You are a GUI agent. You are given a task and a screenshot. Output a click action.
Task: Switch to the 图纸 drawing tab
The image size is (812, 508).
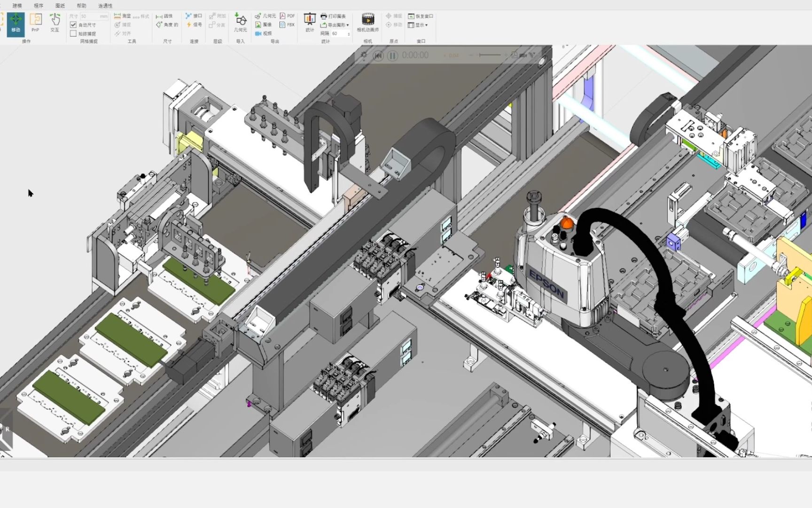[x=60, y=6]
